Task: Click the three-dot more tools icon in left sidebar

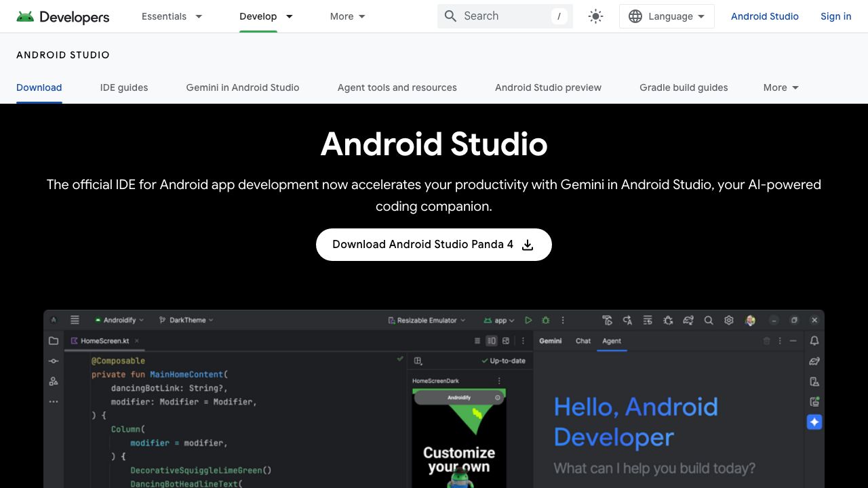Action: (x=54, y=402)
